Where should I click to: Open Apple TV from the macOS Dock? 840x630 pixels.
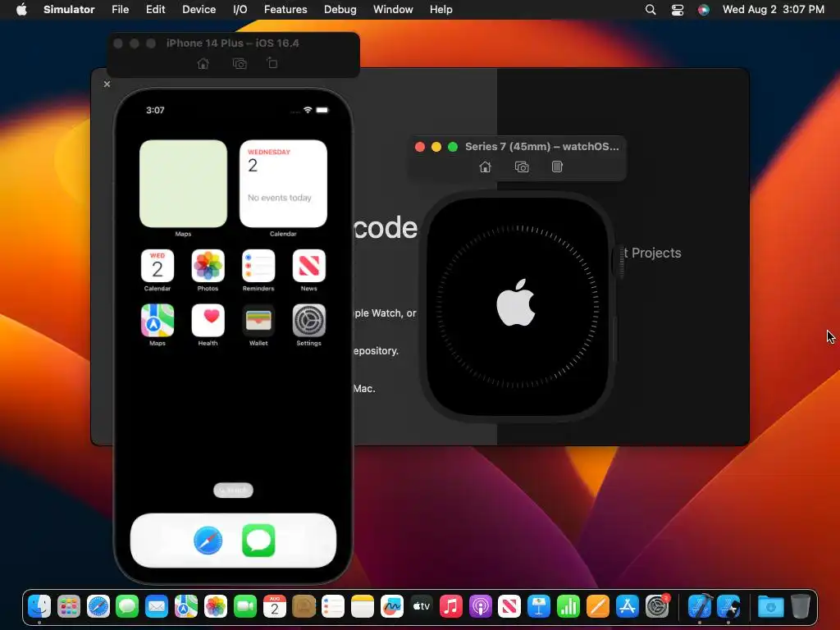421,606
